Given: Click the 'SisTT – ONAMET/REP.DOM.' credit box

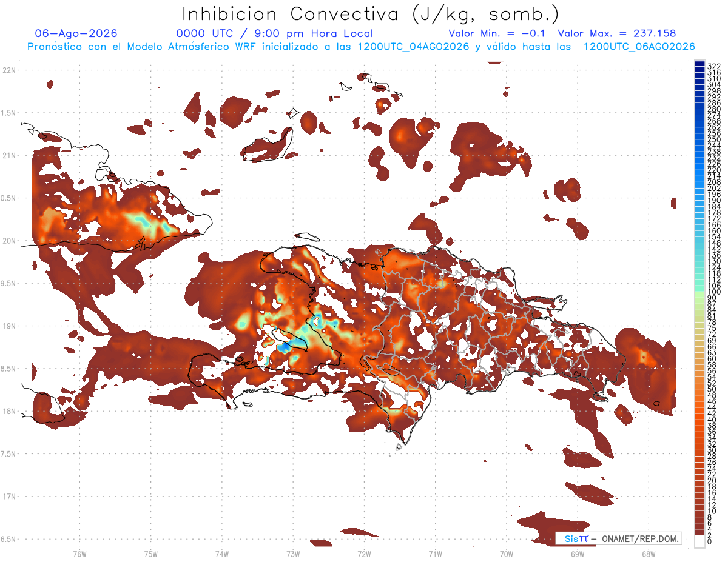Looking at the screenshot, I should (618, 539).
